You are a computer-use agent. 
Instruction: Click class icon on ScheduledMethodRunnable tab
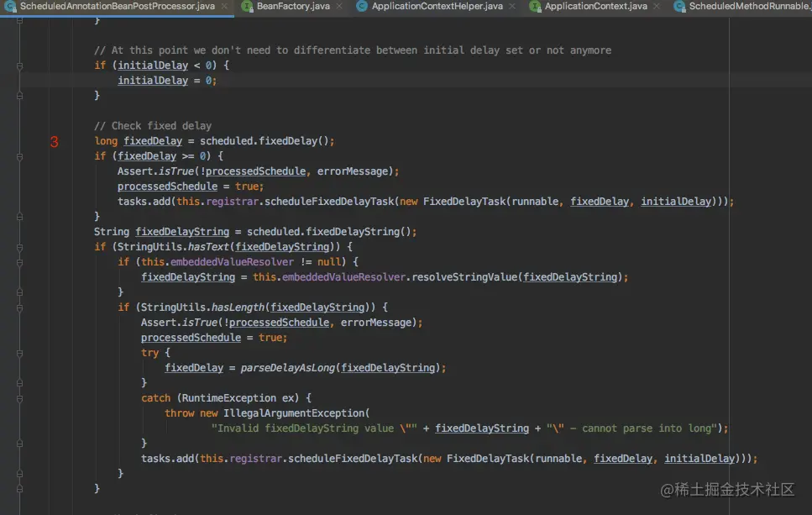(x=679, y=6)
